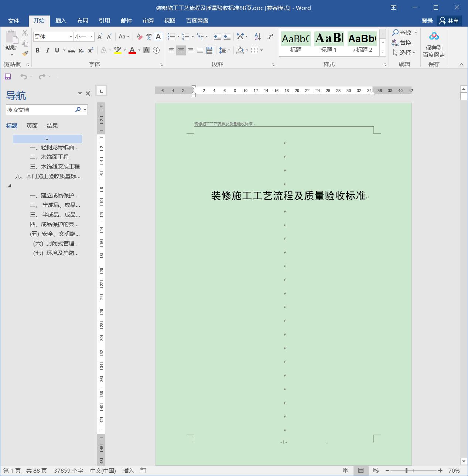Click the Format Painter brush icon

click(25, 53)
